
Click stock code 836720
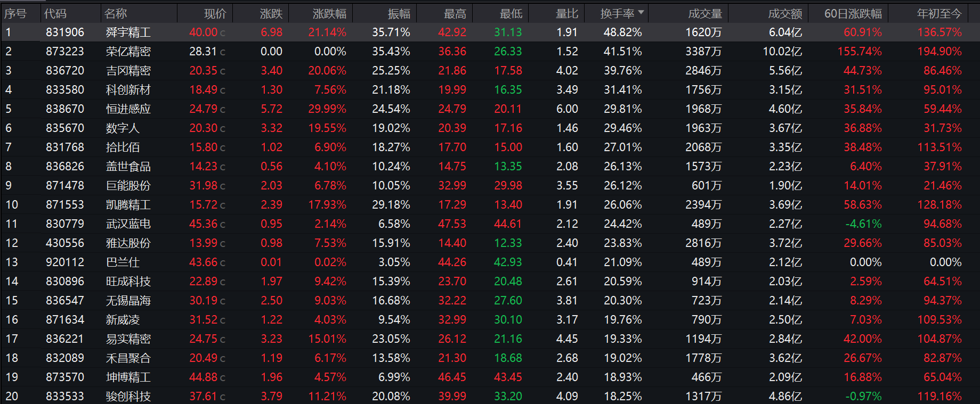(x=65, y=71)
